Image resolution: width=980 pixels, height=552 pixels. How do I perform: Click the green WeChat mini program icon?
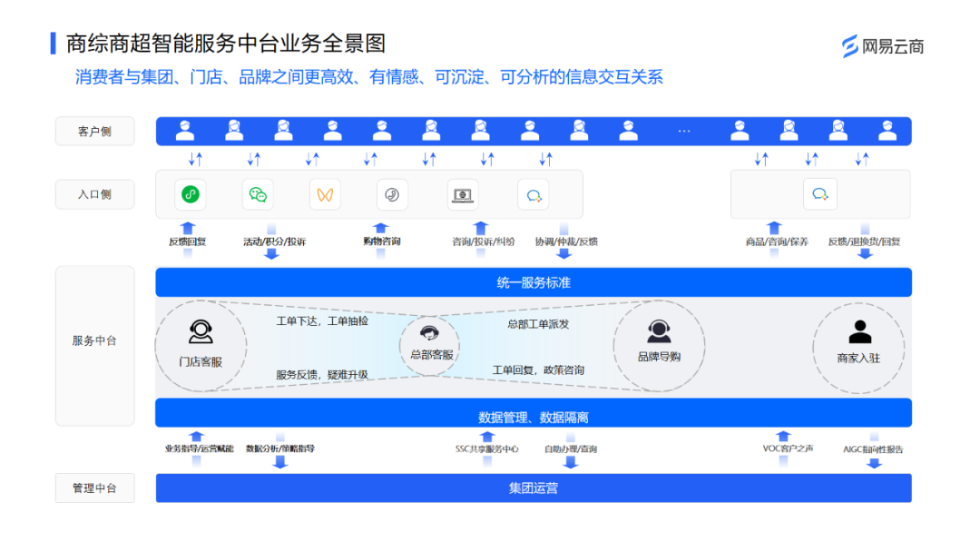click(x=190, y=194)
